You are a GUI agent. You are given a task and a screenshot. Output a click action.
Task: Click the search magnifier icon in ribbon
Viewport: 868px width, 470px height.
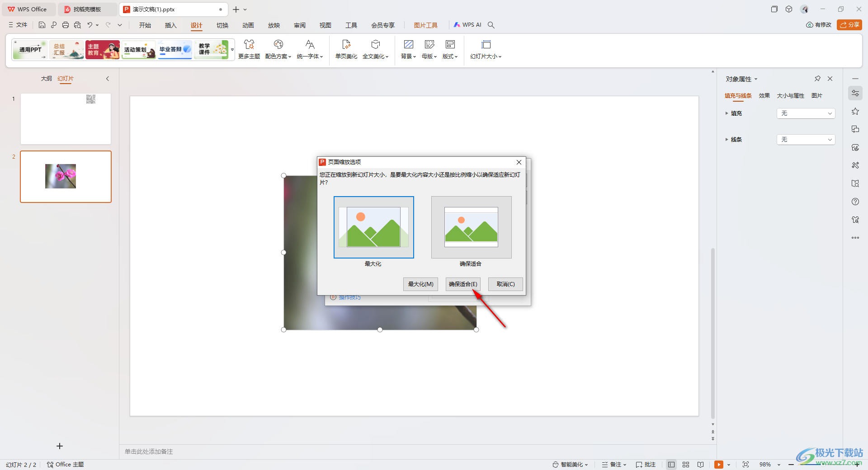click(491, 25)
